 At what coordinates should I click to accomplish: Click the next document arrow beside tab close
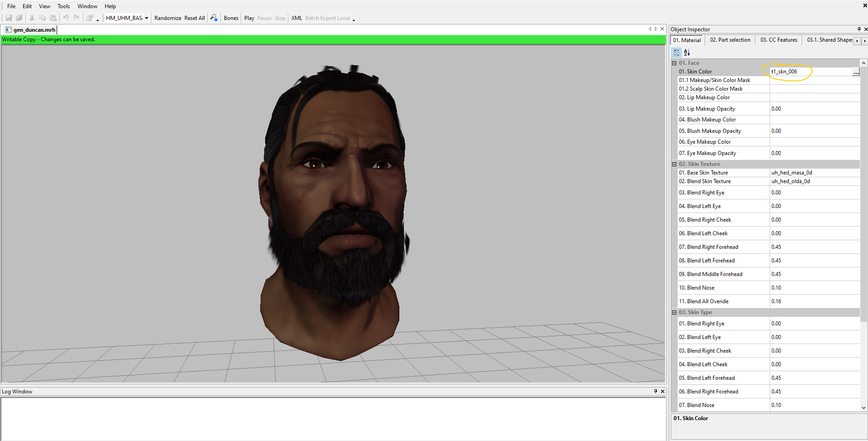click(656, 29)
